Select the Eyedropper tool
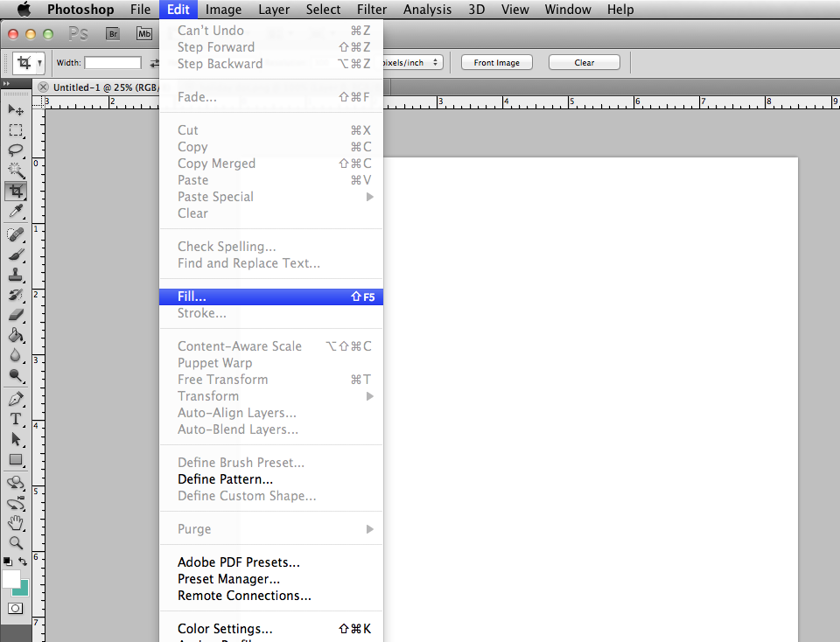This screenshot has width=840, height=642. point(16,212)
